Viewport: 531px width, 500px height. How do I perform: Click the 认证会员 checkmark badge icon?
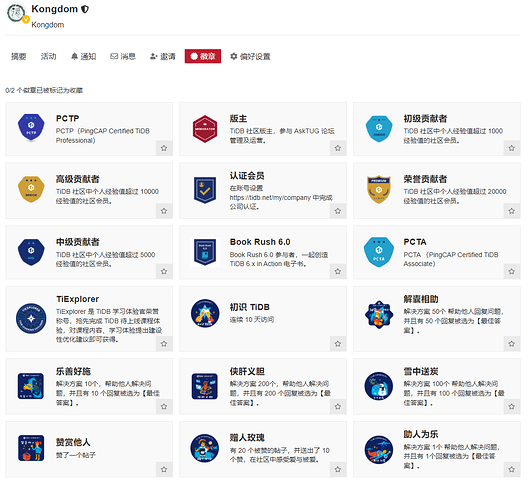pyautogui.click(x=205, y=190)
